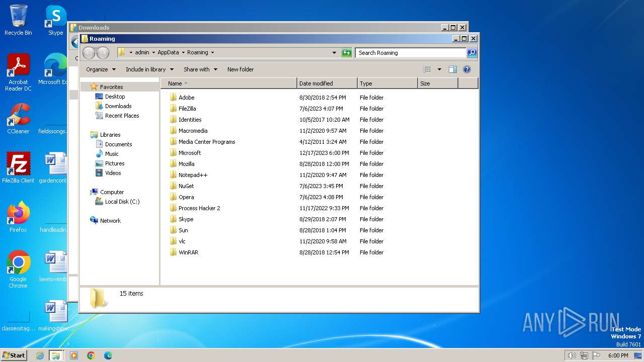The width and height of the screenshot is (644, 362).
Task: Select Favorites in navigation pane
Action: [111, 87]
